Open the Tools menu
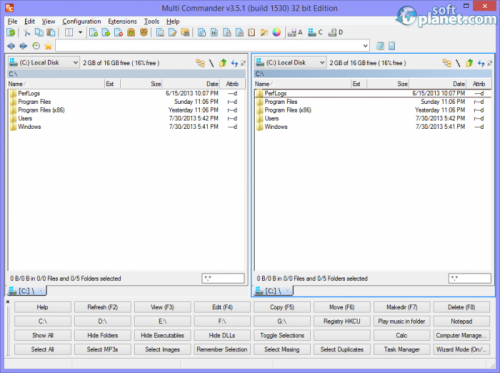This screenshot has height=373, width=500. 151,21
